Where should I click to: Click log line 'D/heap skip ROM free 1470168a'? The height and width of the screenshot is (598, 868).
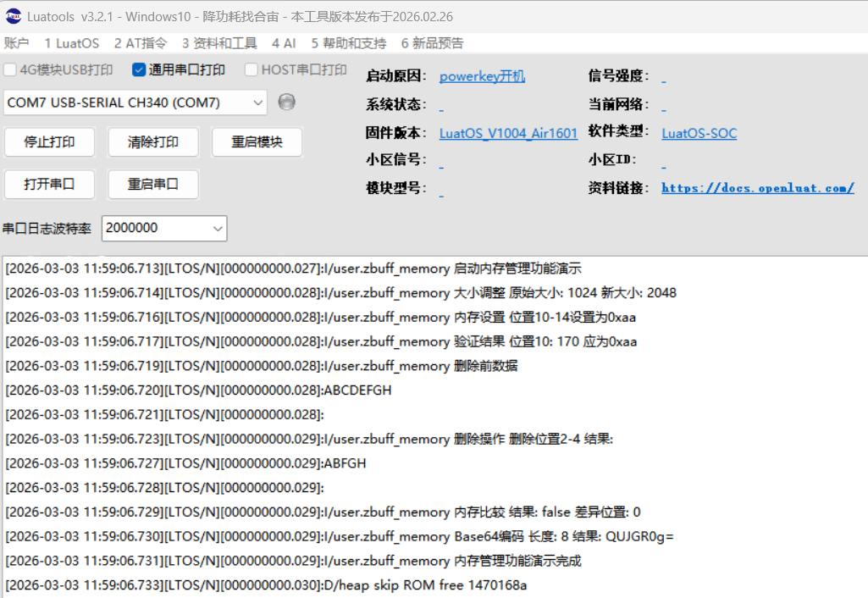click(x=266, y=585)
